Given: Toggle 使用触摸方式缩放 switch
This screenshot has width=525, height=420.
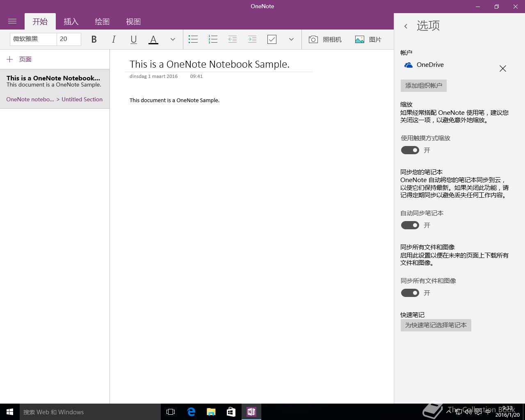Looking at the screenshot, I should tap(410, 150).
